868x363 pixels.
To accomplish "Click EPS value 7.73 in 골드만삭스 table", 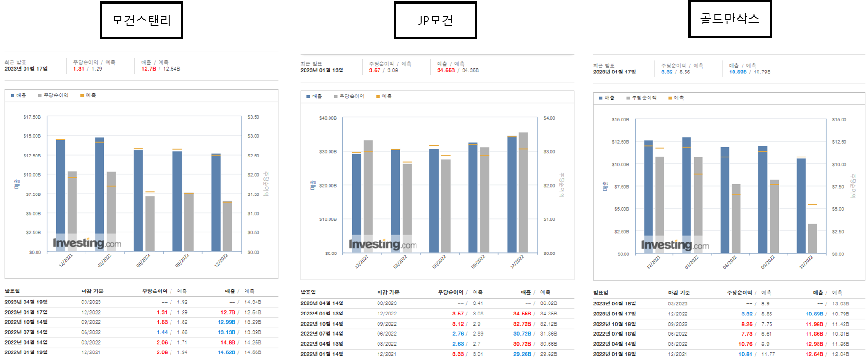I will click(747, 334).
